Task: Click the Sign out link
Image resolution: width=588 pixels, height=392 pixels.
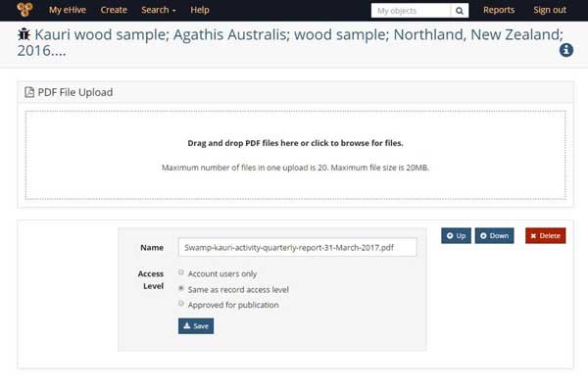Action: (550, 10)
